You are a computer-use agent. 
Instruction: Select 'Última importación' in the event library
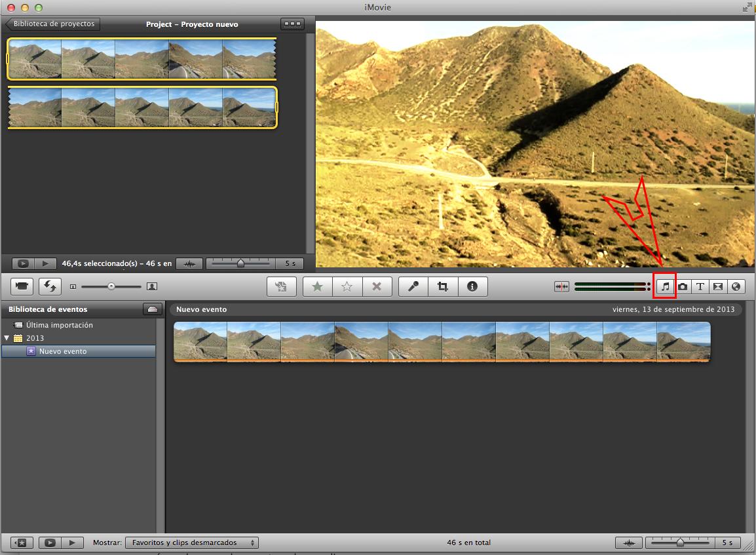click(59, 325)
